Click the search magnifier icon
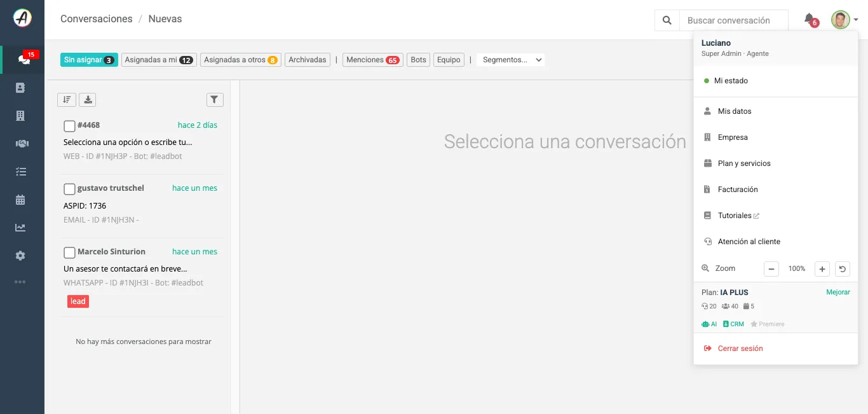The width and height of the screenshot is (868, 414). (x=667, y=20)
